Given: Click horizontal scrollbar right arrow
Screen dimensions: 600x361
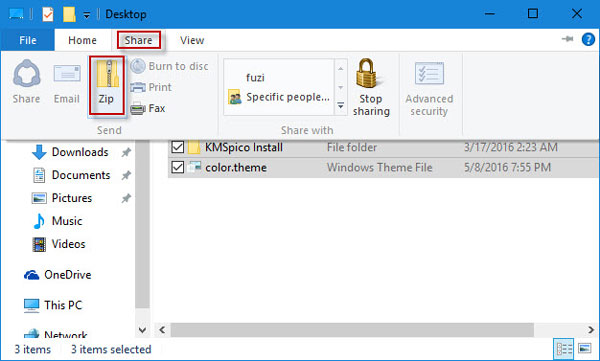Looking at the screenshot, I should 591,330.
